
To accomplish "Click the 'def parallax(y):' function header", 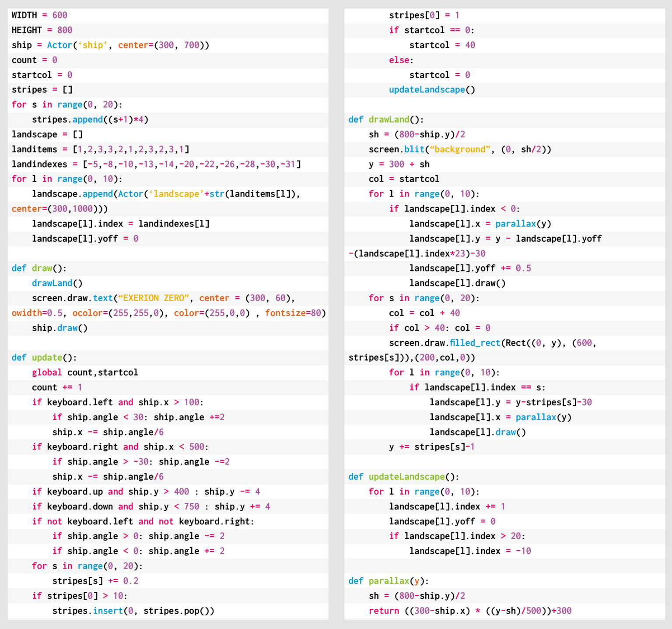I will pos(388,581).
